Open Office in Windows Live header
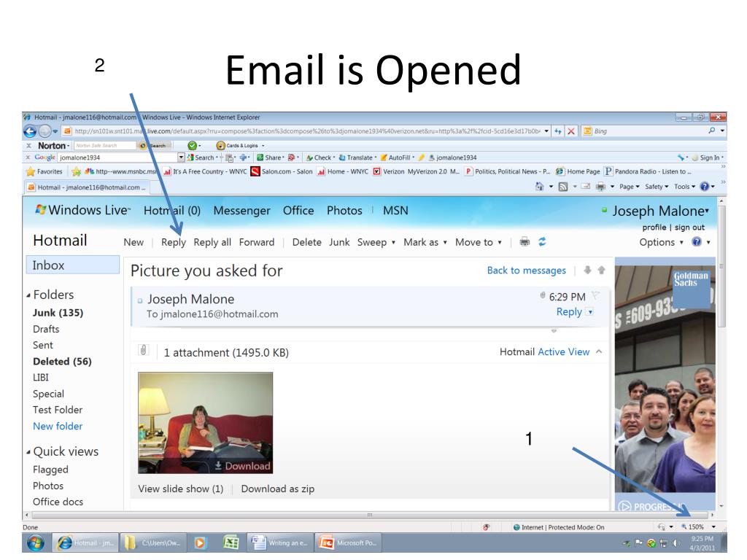This screenshot has height=560, width=747. pyautogui.click(x=298, y=211)
